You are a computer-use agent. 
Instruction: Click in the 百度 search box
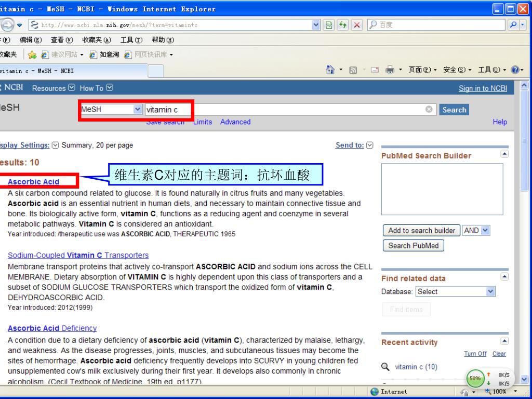(436, 25)
